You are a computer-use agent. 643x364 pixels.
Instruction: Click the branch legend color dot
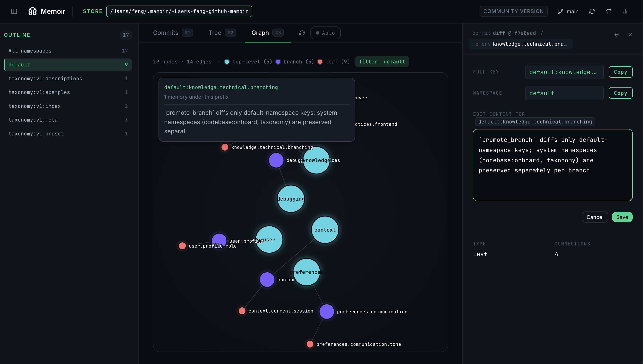[x=278, y=62]
